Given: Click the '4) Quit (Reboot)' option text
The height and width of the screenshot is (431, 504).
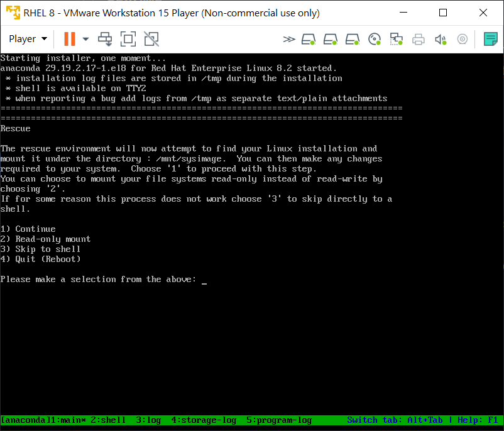Looking at the screenshot, I should [x=40, y=259].
